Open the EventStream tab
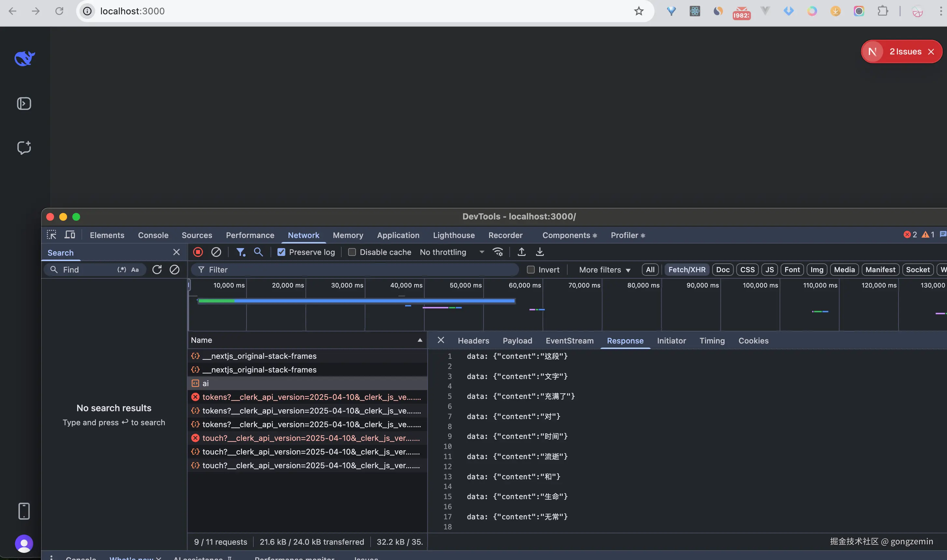This screenshot has height=560, width=947. click(569, 341)
